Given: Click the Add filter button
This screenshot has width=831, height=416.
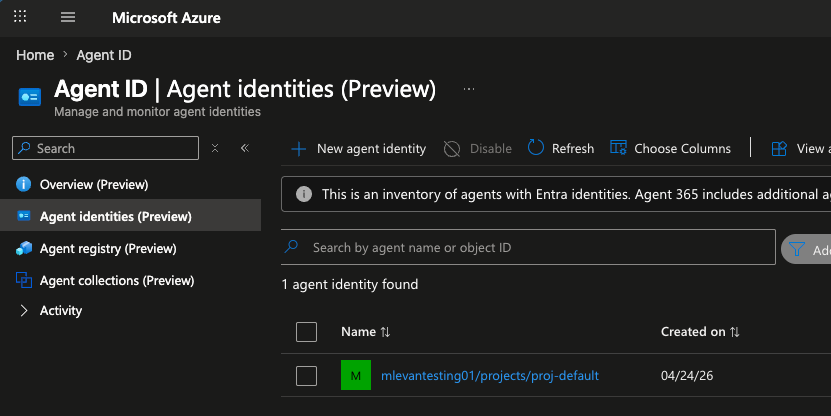Looking at the screenshot, I should [x=806, y=249].
